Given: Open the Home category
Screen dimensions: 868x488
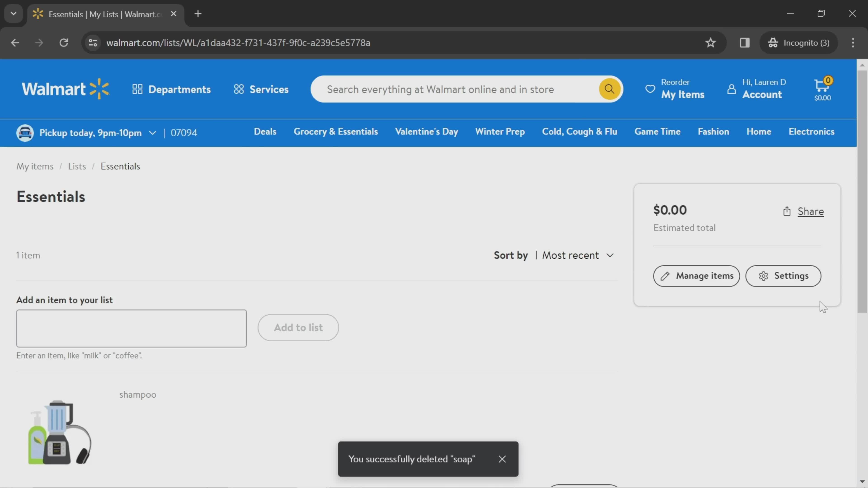Looking at the screenshot, I should (759, 132).
